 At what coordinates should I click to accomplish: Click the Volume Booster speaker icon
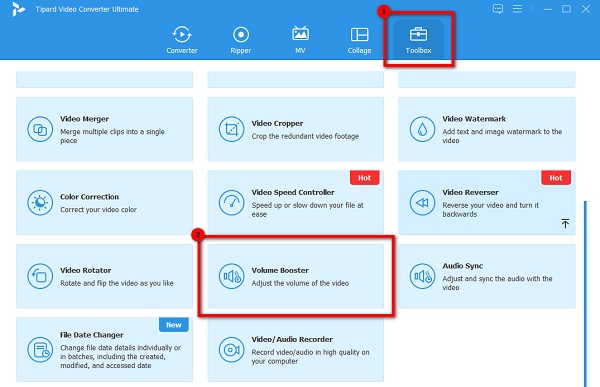point(232,276)
